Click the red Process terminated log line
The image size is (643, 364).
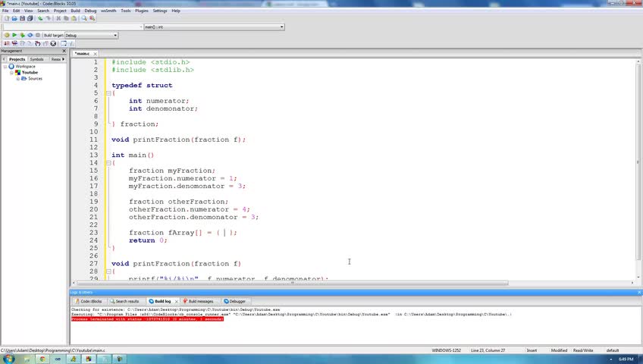[147, 319]
